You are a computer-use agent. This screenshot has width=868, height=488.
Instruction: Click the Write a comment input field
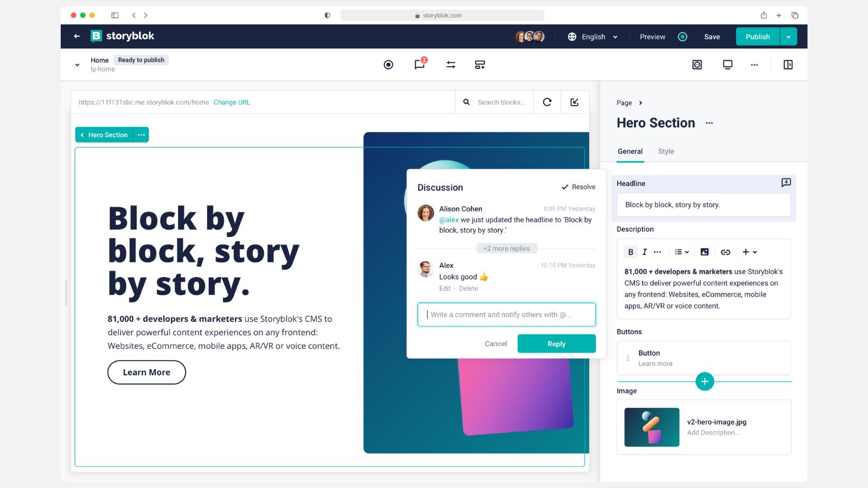coord(507,314)
